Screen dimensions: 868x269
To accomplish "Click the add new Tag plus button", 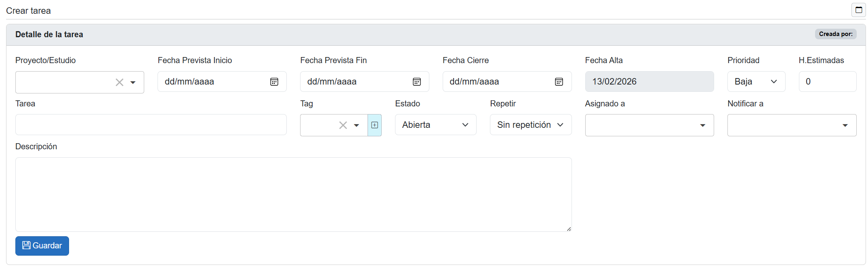I will [374, 125].
